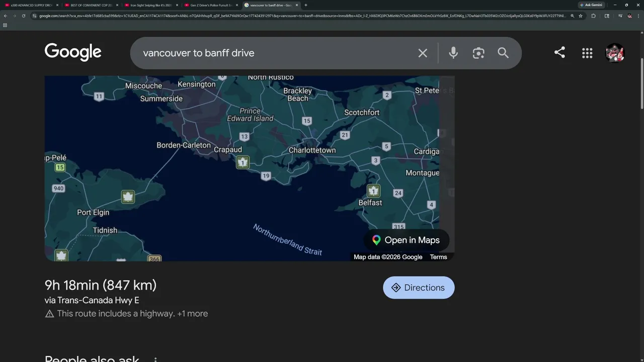Viewport: 644px width, 362px height.
Task: Open People also ask three-dot options
Action: pyautogui.click(x=155, y=360)
